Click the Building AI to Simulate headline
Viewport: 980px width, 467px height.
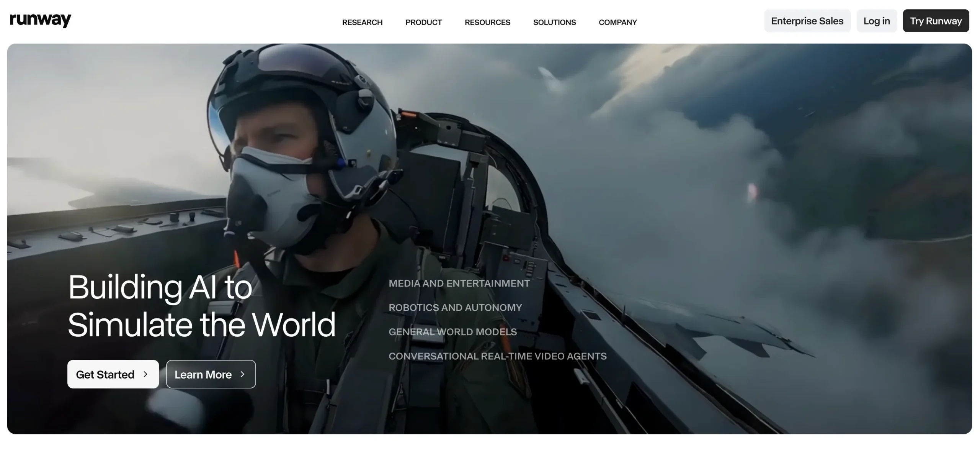tap(201, 306)
